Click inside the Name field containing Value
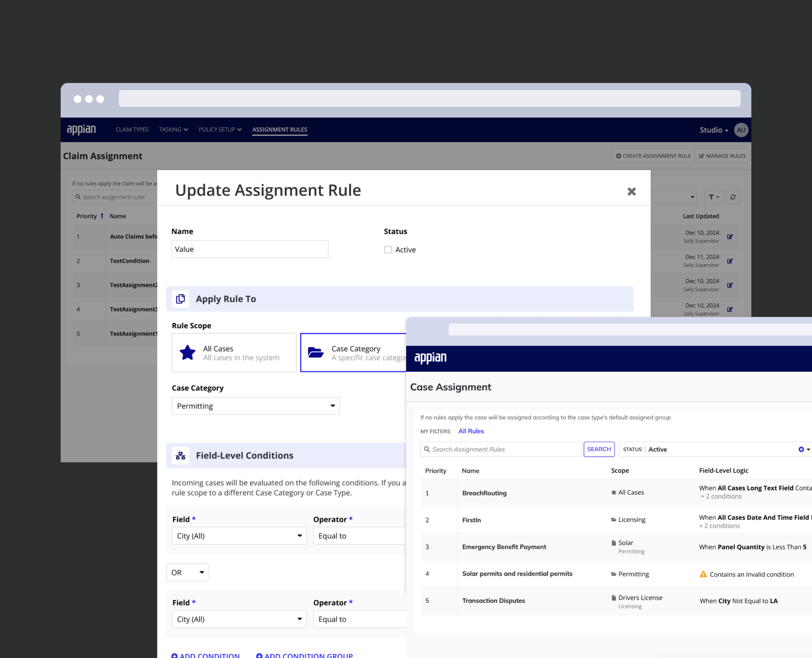Viewport: 812px width, 658px height. click(x=249, y=249)
